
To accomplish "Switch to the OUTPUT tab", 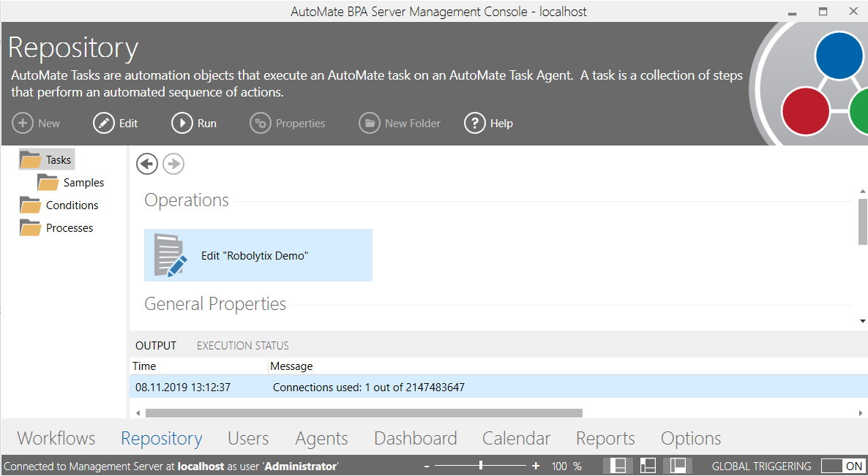I will [156, 346].
